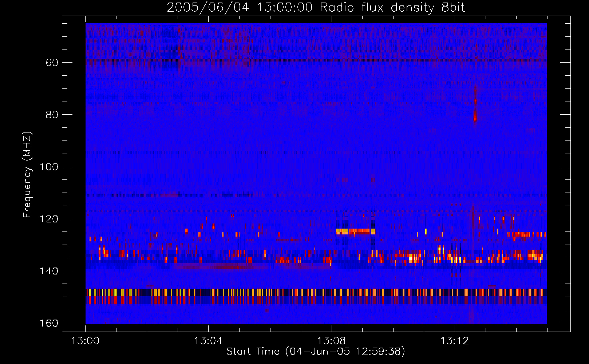The width and height of the screenshot is (589, 364).
Task: Click the 60 frequency tick label
Action: point(52,63)
